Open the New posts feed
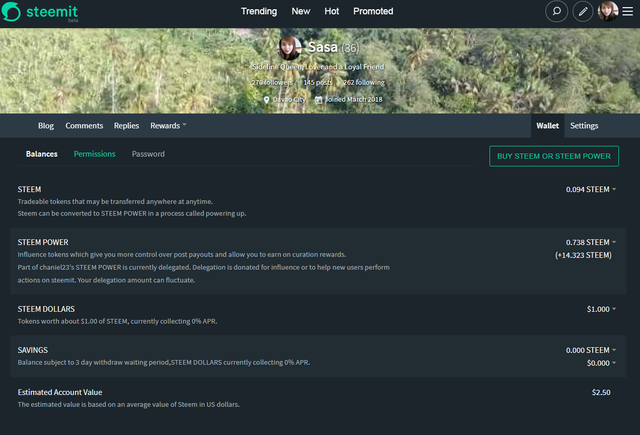This screenshot has width=640, height=435. 301,11
